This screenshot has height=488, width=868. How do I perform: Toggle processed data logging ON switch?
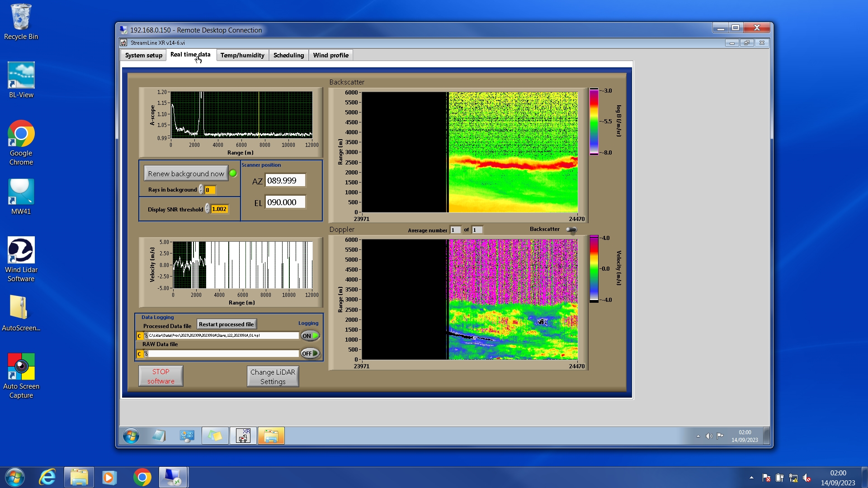pos(310,336)
